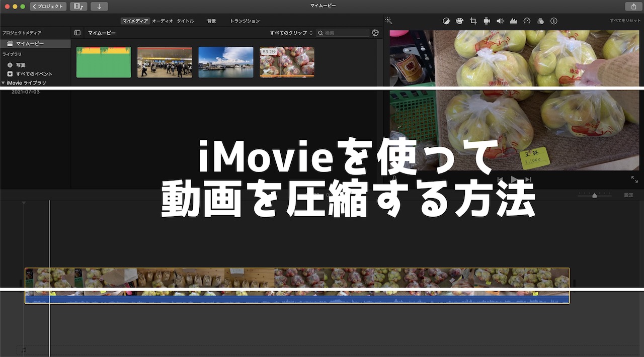Open the clip information icon

tap(554, 21)
